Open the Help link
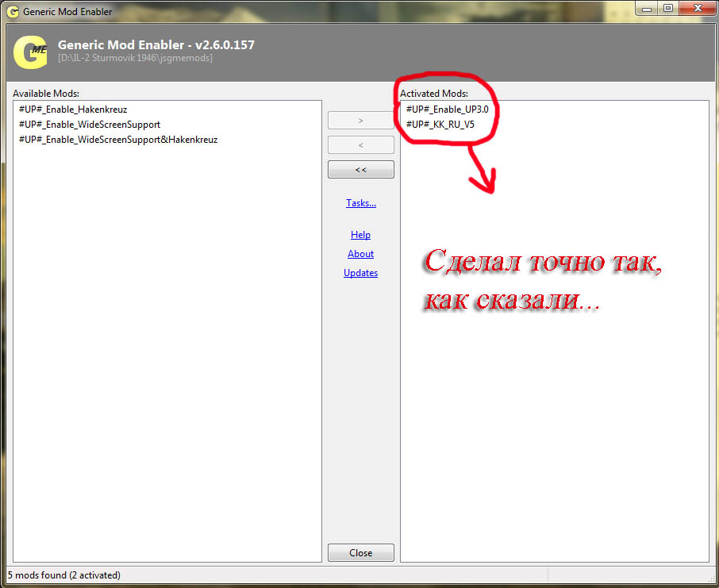The image size is (719, 588). pos(360,234)
